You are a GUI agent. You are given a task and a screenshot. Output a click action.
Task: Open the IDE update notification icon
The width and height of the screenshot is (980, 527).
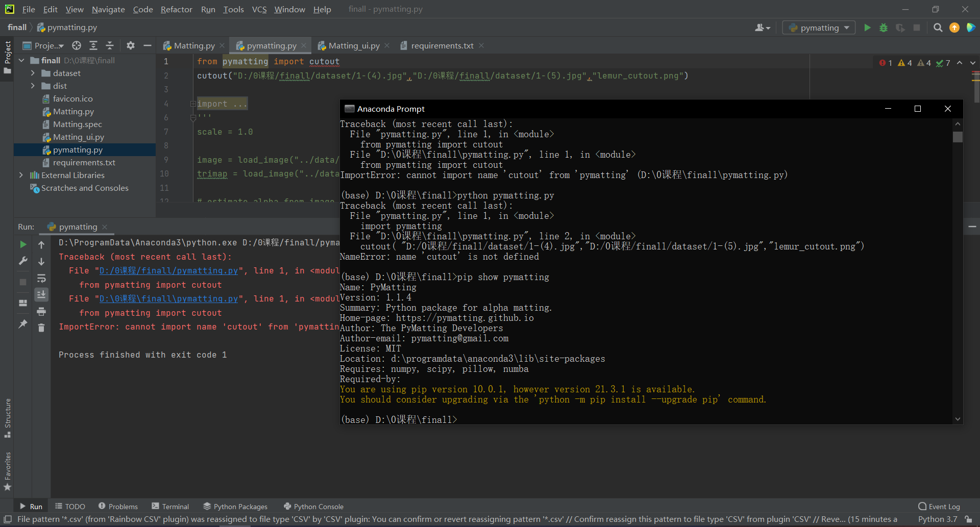(x=954, y=28)
